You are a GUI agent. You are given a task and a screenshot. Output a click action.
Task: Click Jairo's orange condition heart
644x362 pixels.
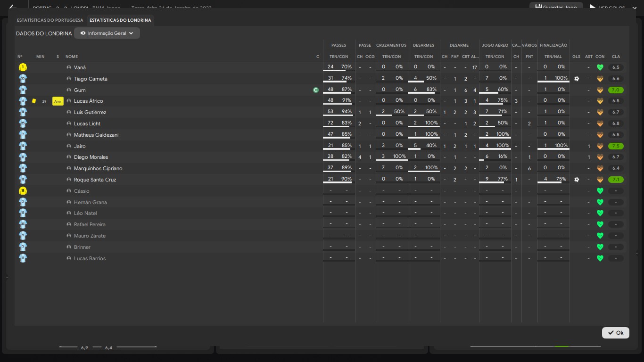tap(600, 146)
